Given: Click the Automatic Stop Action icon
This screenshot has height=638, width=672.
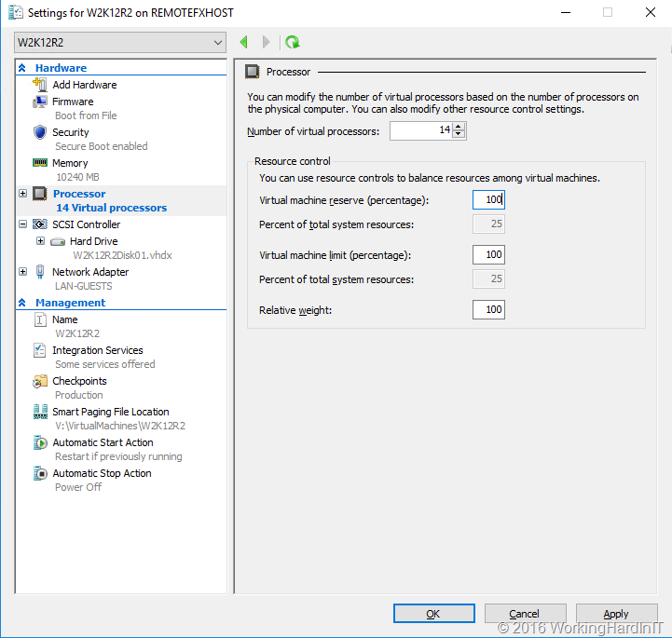Looking at the screenshot, I should pos(40,473).
